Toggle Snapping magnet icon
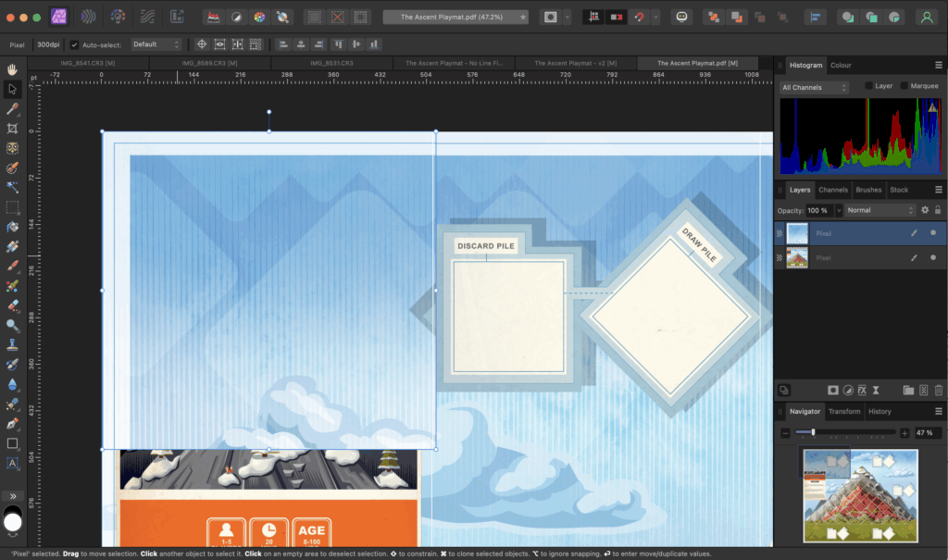Image resolution: width=948 pixels, height=560 pixels. [639, 17]
